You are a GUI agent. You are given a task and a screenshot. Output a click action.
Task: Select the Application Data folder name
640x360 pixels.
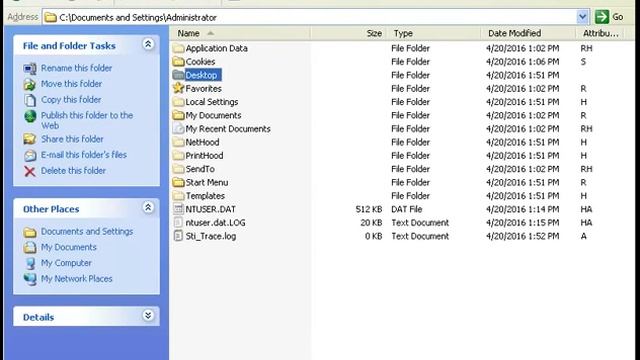[216, 48]
